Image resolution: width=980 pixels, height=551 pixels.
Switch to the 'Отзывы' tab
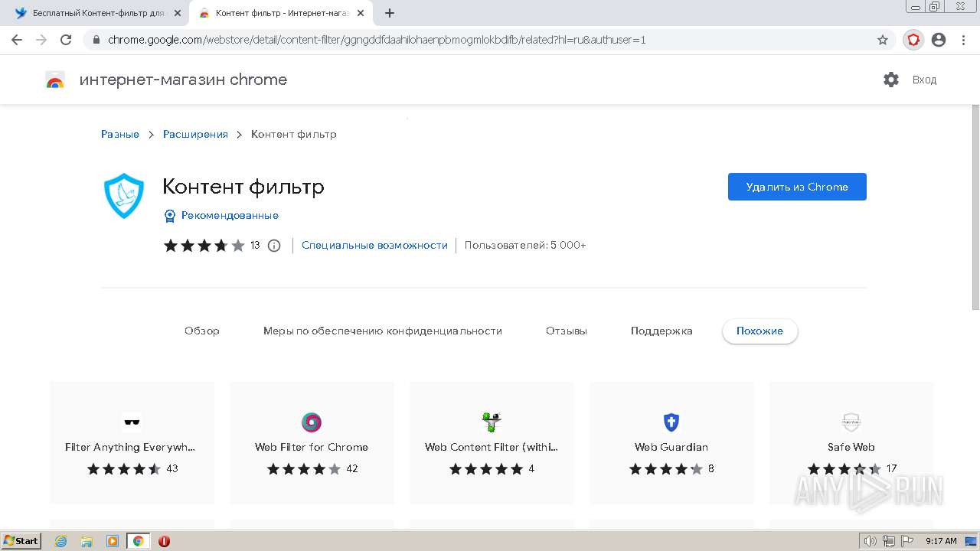click(567, 331)
